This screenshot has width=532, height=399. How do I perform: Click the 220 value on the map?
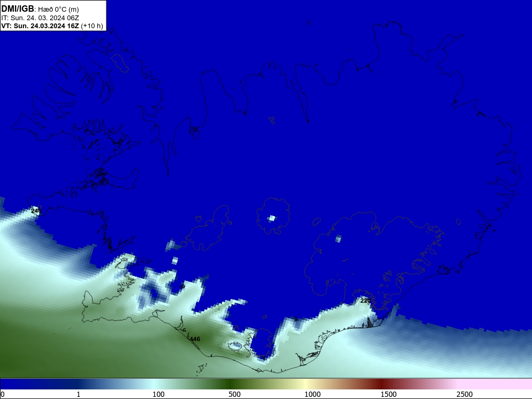(x=365, y=301)
